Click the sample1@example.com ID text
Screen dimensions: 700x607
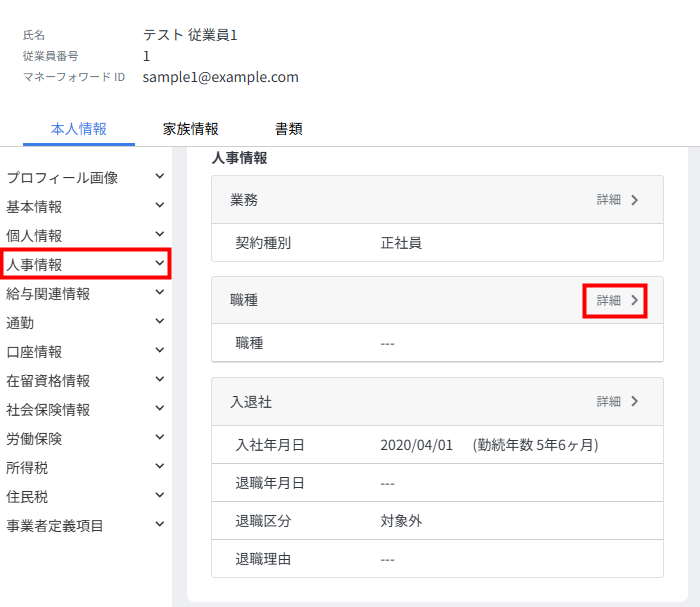click(x=220, y=77)
